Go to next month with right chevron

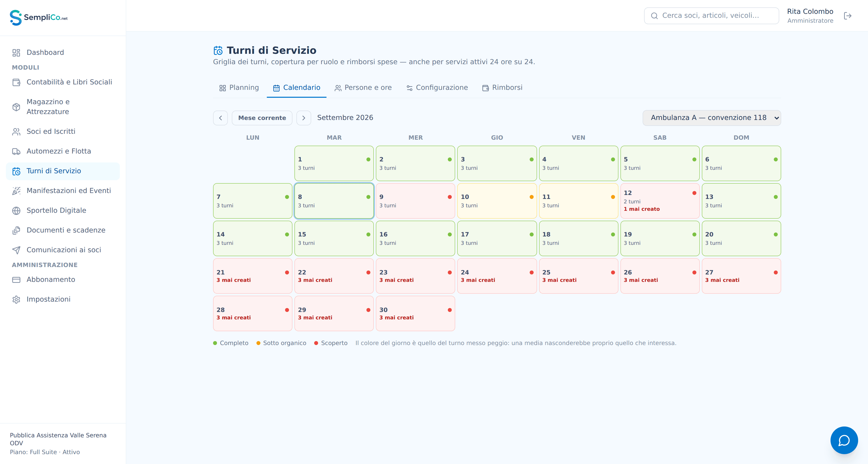pos(304,118)
